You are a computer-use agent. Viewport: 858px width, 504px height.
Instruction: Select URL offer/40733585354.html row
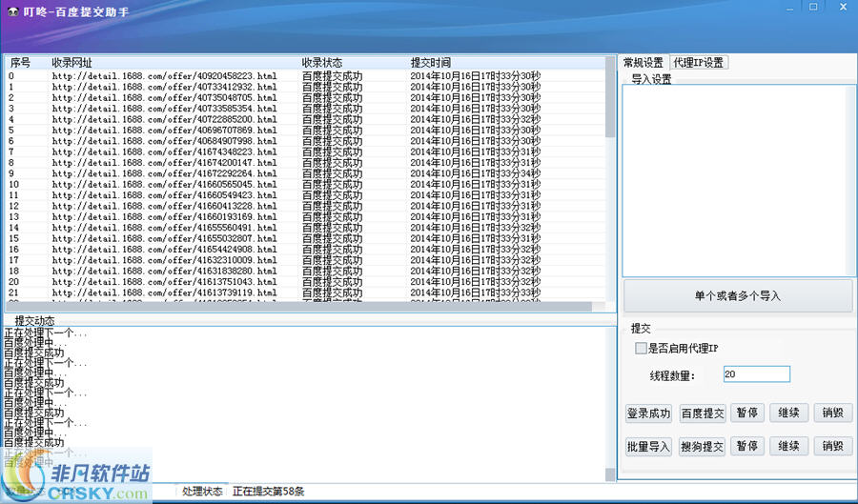(x=305, y=109)
